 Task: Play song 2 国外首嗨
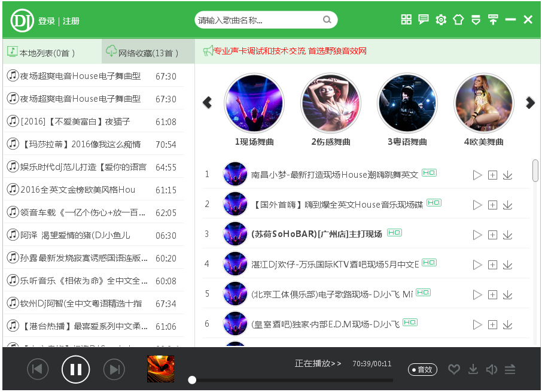pyautogui.click(x=477, y=205)
